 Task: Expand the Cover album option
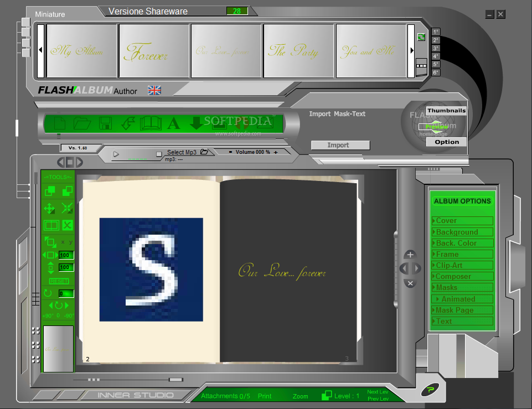click(462, 221)
